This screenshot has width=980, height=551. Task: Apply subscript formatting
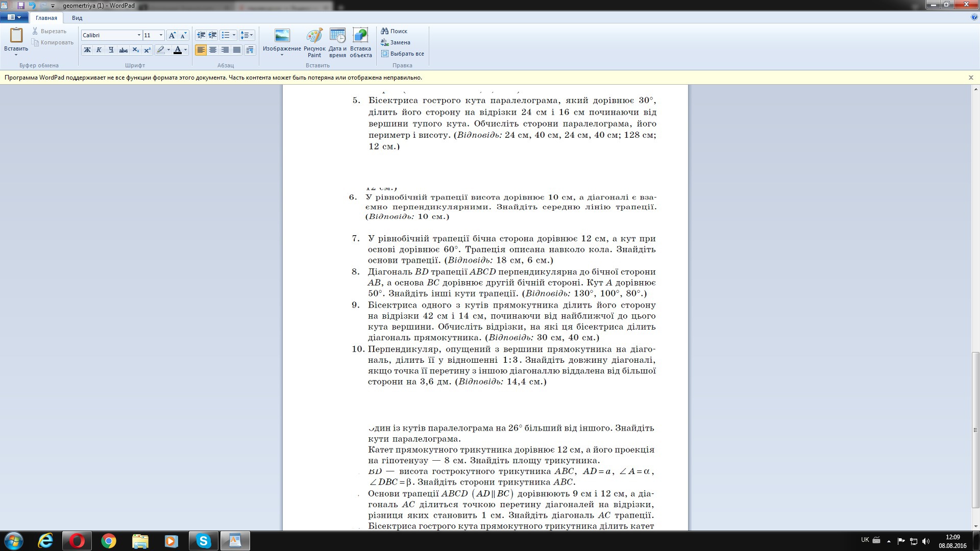(135, 50)
